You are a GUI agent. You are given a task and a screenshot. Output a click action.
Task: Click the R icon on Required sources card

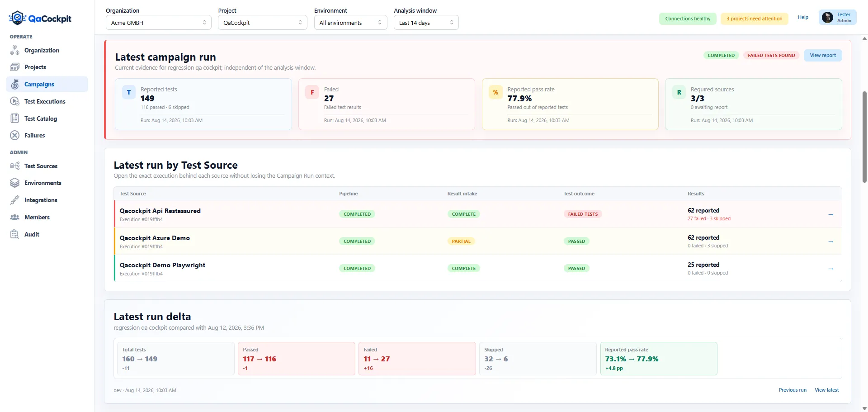679,92
